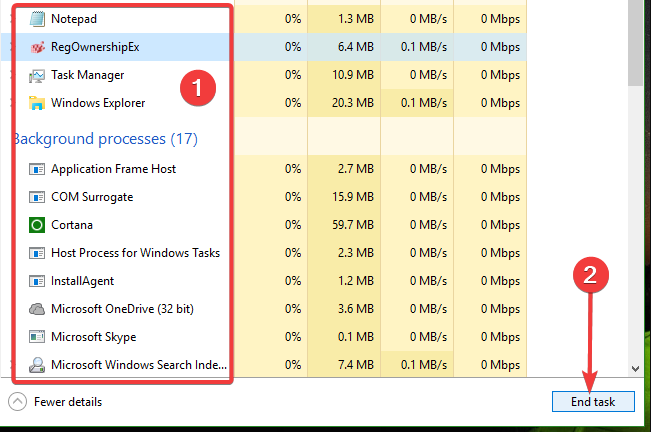Click the vertical scrollbar thumb
The height and width of the screenshot is (432, 651).
click(x=635, y=43)
